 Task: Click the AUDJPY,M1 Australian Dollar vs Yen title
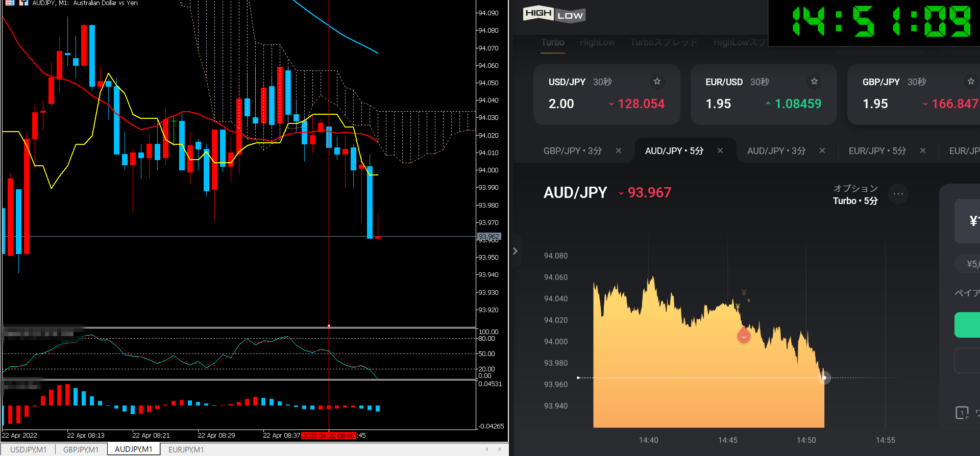85,3
